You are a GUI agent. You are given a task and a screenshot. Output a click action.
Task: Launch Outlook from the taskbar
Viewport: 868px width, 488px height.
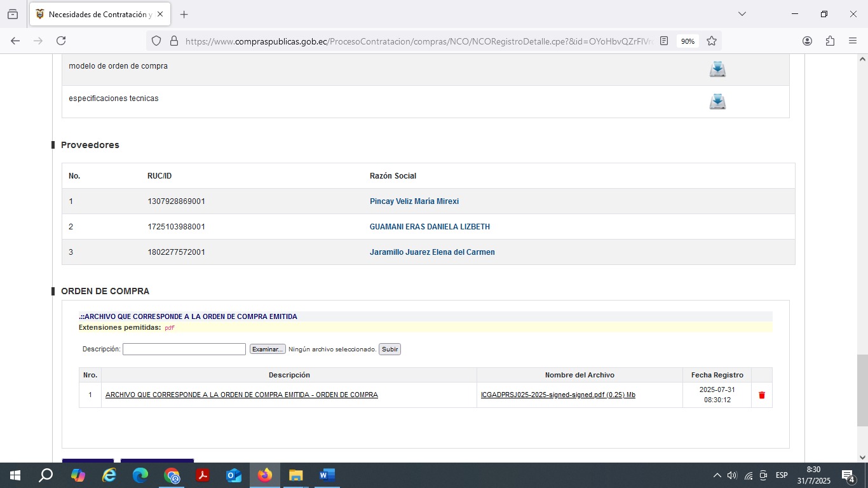coord(234,475)
